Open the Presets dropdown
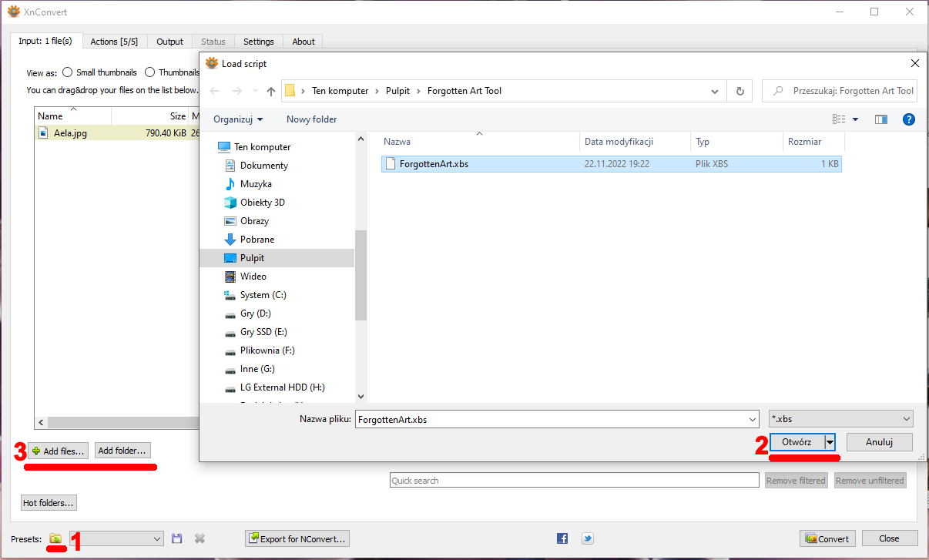This screenshot has width=929, height=560. pos(117,538)
